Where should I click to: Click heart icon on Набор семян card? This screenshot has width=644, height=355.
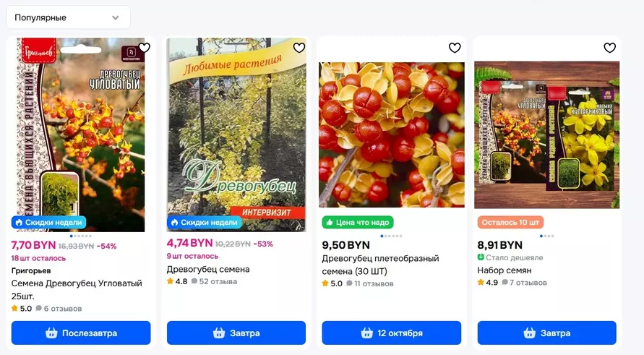coord(610,48)
